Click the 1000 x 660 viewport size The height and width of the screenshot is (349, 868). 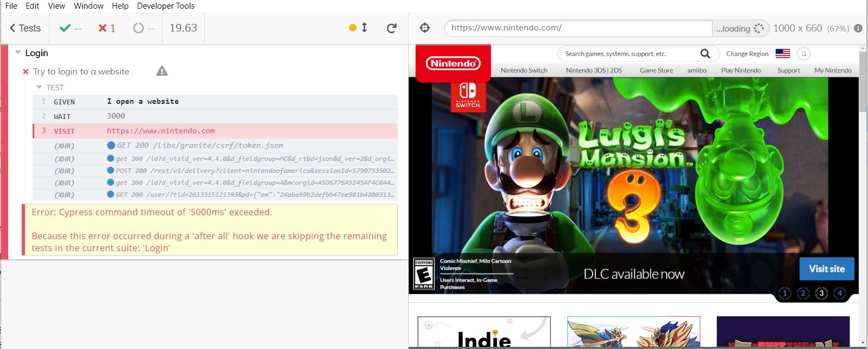[x=797, y=28]
